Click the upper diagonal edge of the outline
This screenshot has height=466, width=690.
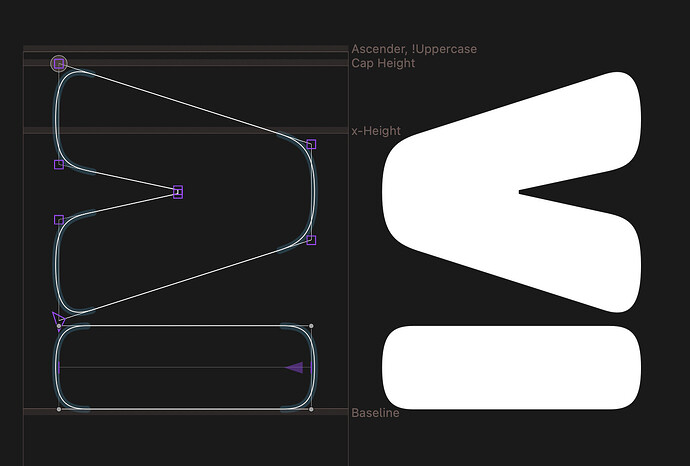185,104
